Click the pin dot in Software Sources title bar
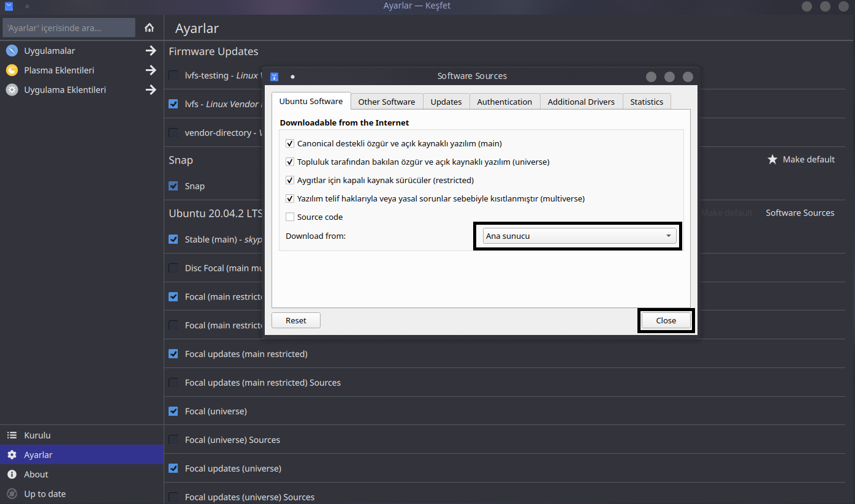This screenshot has width=855, height=504. [292, 77]
